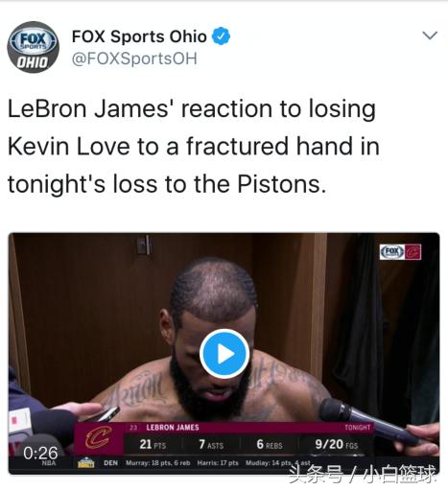Screen dimensions: 448x491
Task: Open the tweet options chevron menu
Action: [x=430, y=35]
